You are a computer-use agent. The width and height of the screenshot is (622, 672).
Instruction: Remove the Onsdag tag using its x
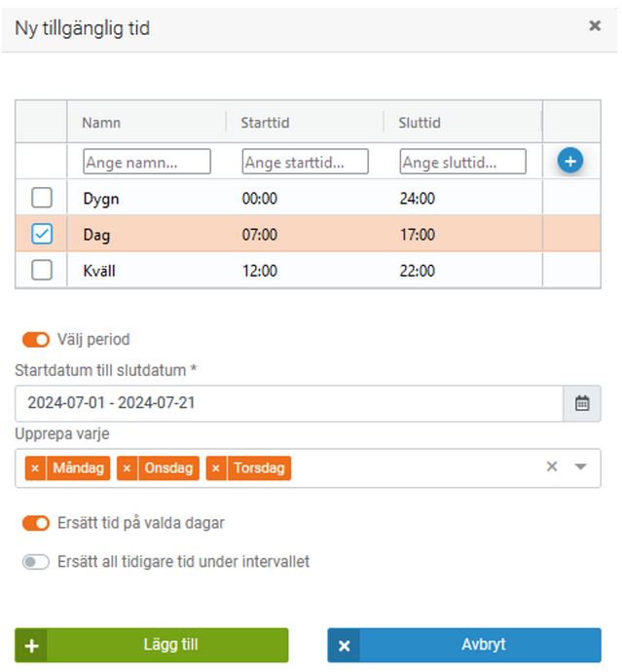[128, 468]
